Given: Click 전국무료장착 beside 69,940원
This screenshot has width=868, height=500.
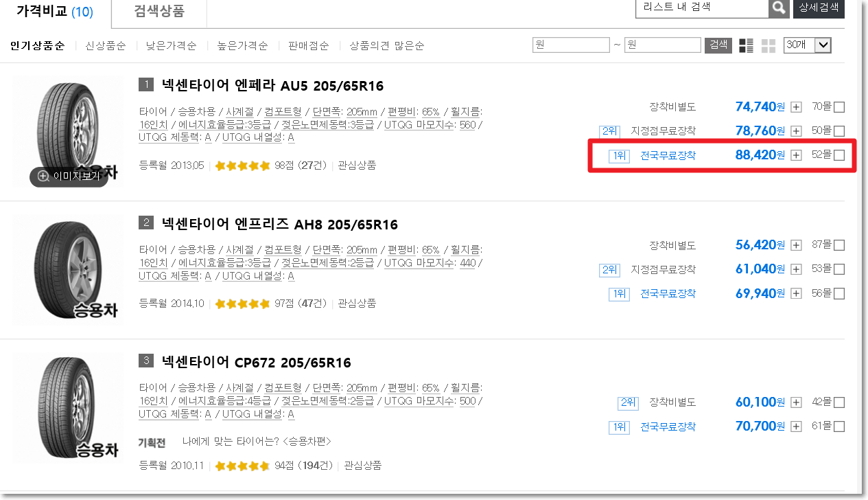Looking at the screenshot, I should [x=668, y=294].
